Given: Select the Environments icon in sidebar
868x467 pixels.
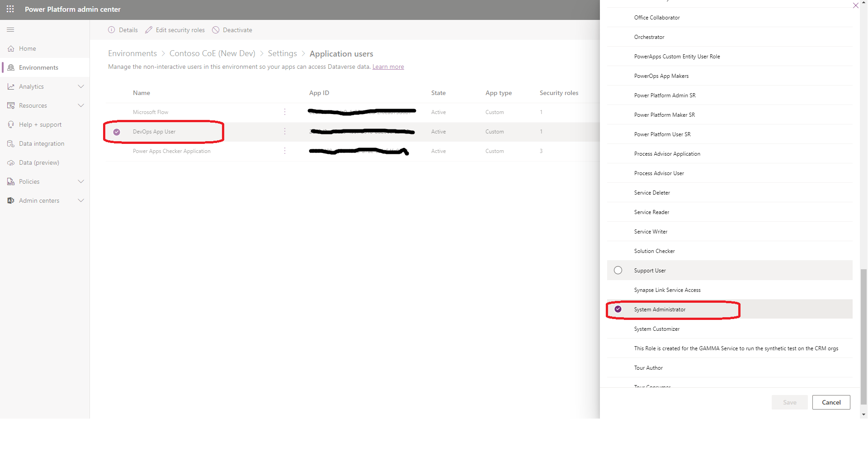Looking at the screenshot, I should (11, 67).
